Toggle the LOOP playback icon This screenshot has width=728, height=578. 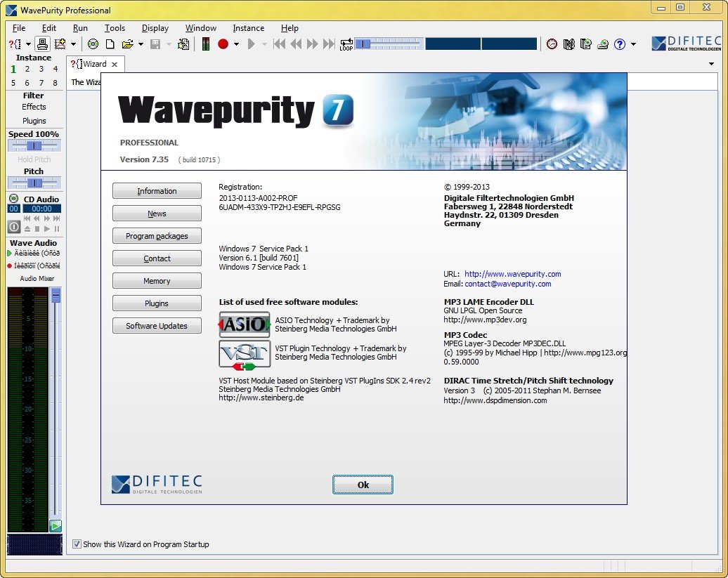(x=346, y=44)
